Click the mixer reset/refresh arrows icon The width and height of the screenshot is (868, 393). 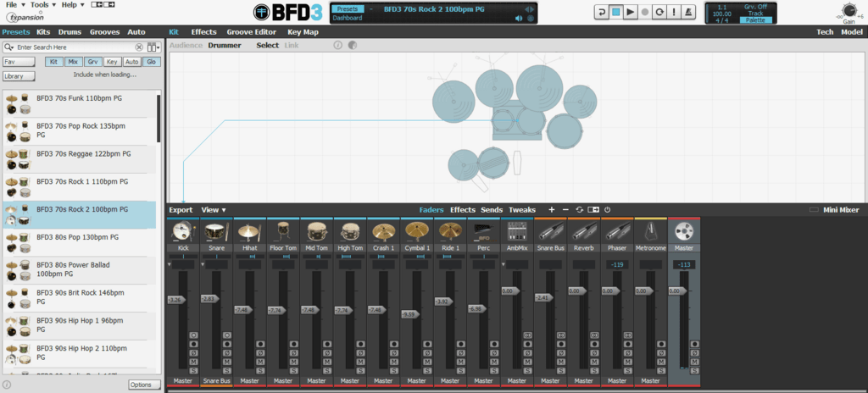[x=579, y=210]
